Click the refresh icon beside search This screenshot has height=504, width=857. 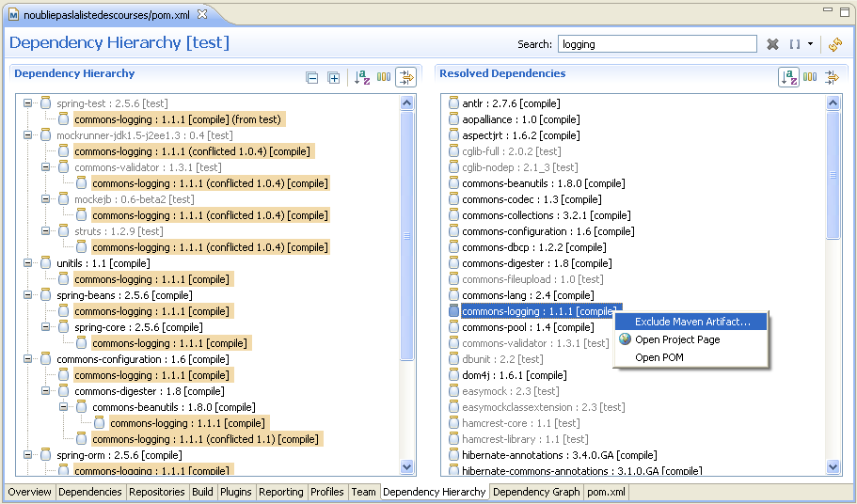coord(834,44)
